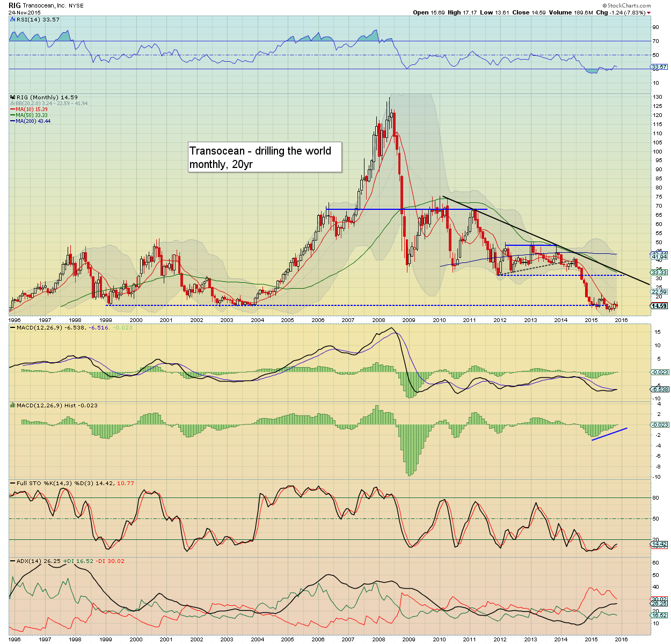Click the MA(10) 15.39 legend entry
This screenshot has height=644, width=671.
pos(31,109)
